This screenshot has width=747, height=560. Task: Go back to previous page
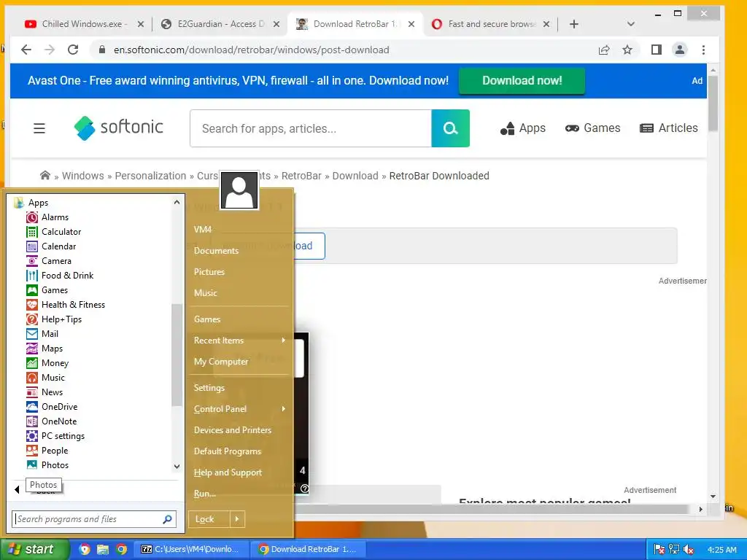click(x=26, y=50)
